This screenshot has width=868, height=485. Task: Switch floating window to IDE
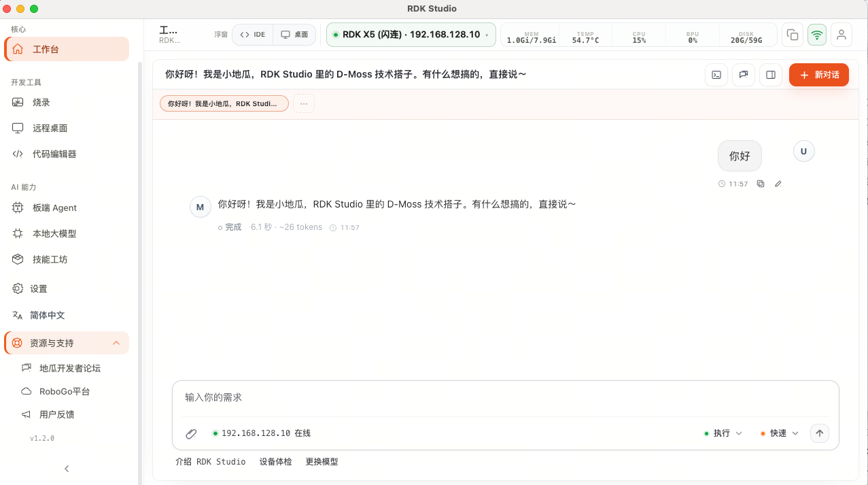(253, 35)
